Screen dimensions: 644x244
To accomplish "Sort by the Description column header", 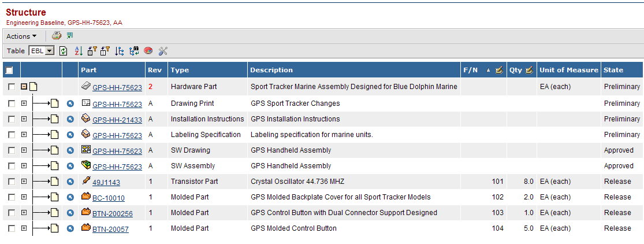I will pos(271,70).
